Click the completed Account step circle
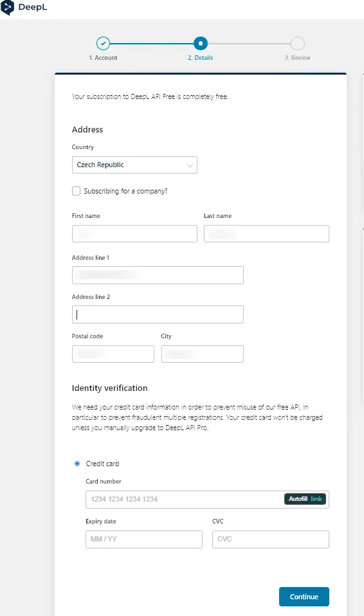The image size is (364, 616). [x=103, y=43]
